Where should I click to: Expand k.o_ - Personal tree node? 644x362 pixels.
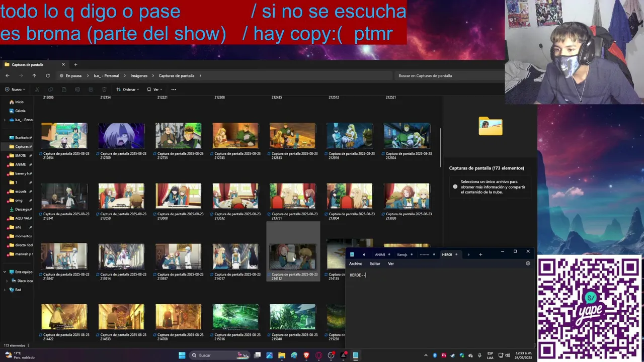pos(5,120)
